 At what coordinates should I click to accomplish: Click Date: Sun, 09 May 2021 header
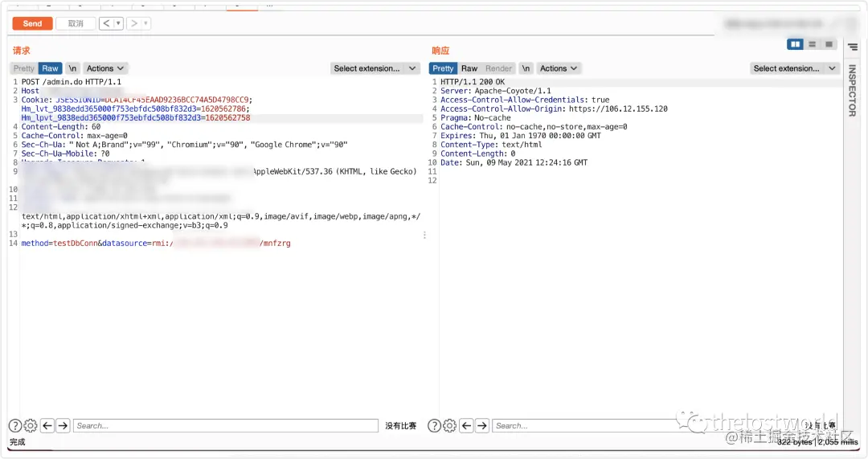pyautogui.click(x=514, y=163)
